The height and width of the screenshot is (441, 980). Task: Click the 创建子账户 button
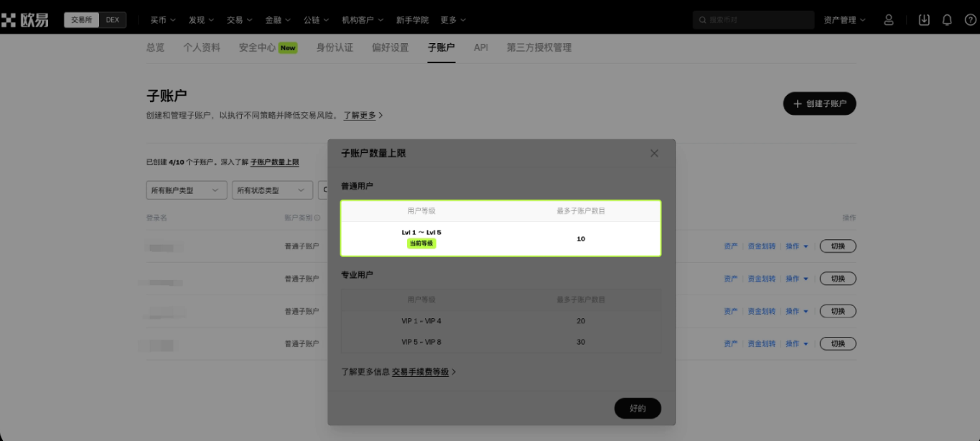tap(819, 103)
